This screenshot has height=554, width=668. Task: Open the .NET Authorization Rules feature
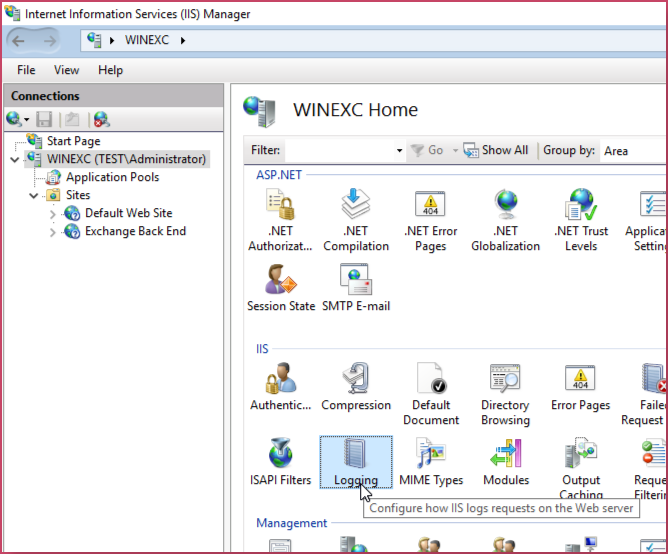click(280, 221)
